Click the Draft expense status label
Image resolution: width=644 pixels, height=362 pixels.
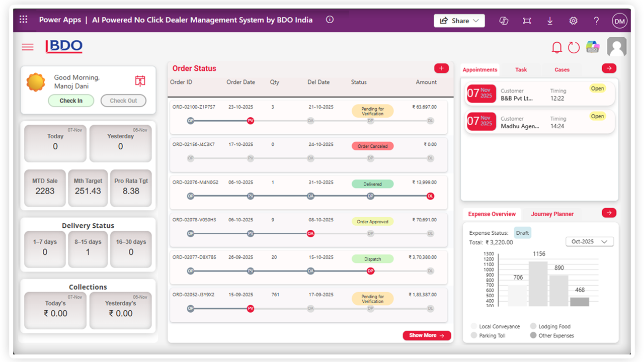click(522, 233)
